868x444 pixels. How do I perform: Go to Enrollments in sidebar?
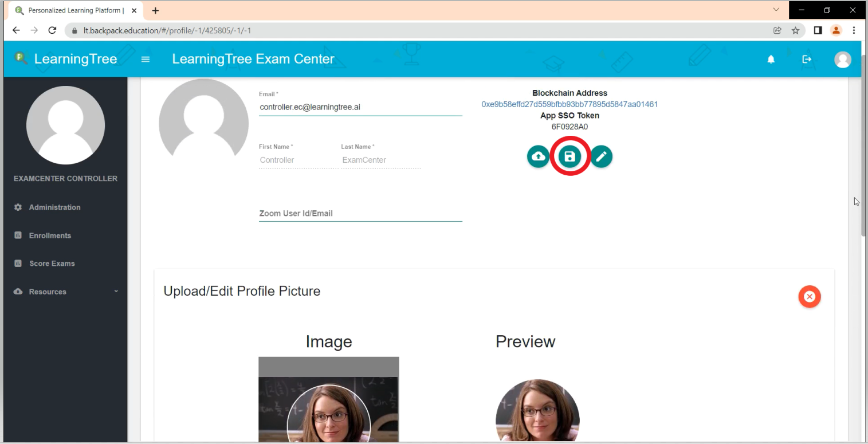[50, 235]
